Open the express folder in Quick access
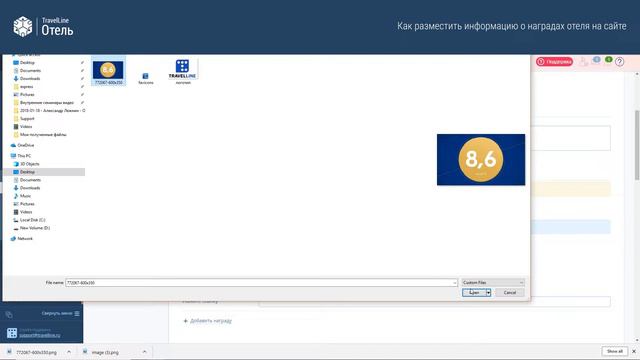640x360 pixels. click(x=27, y=87)
